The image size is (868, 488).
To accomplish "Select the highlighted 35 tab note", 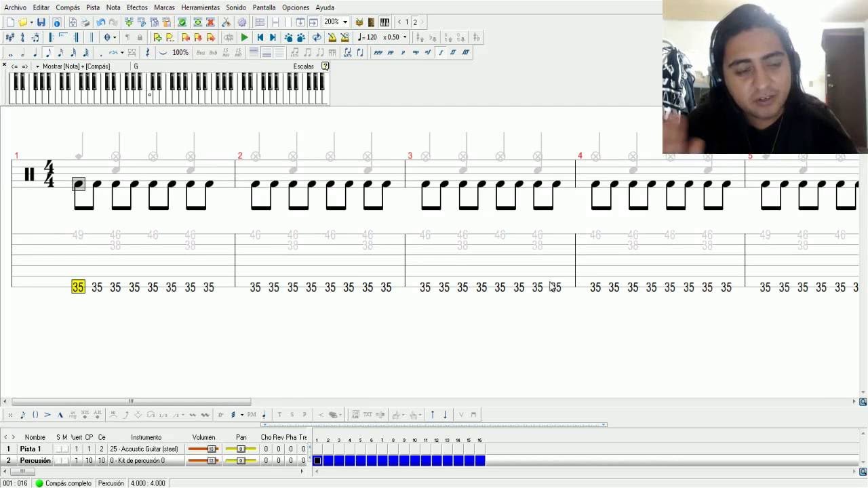I will (x=78, y=287).
